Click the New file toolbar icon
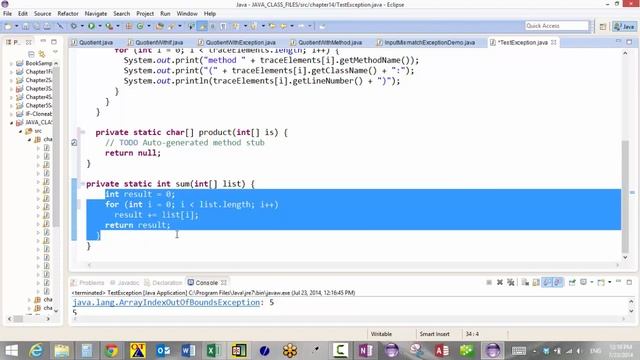This screenshot has width=640, height=360. pyautogui.click(x=8, y=26)
